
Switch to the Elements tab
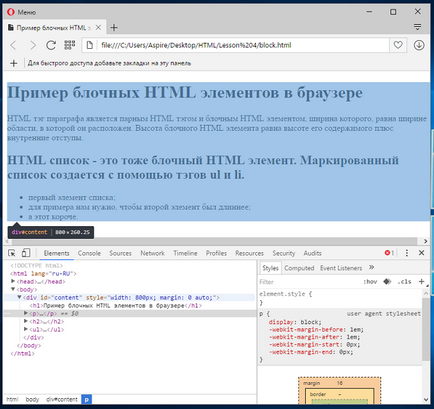coord(57,253)
